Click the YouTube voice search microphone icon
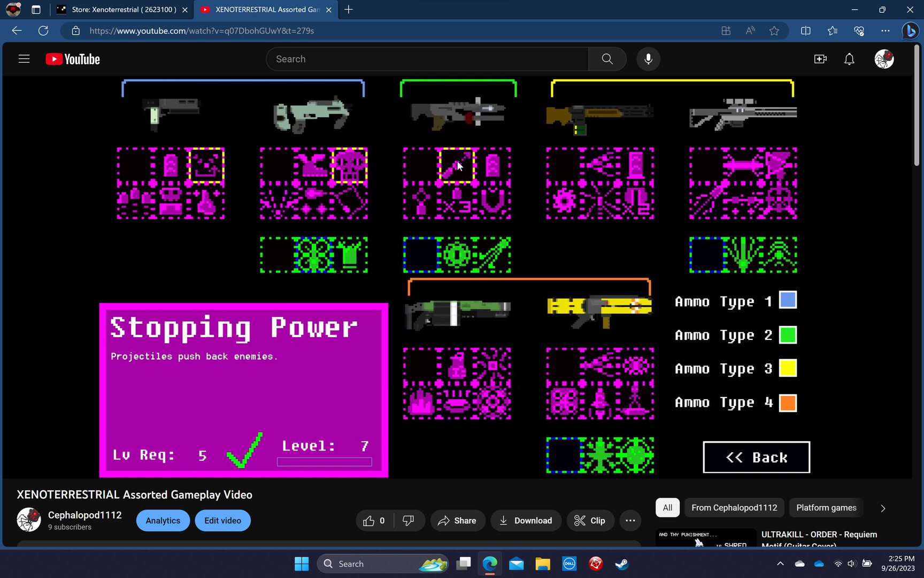 (x=648, y=59)
